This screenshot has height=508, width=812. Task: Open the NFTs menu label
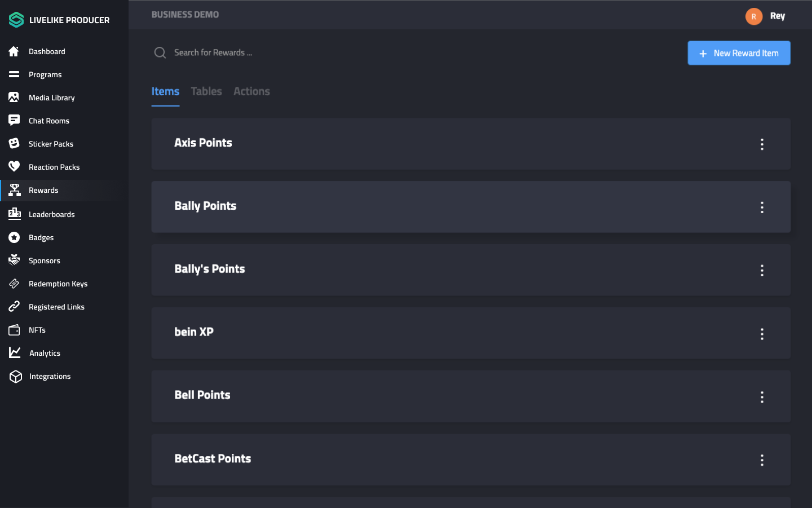37,330
